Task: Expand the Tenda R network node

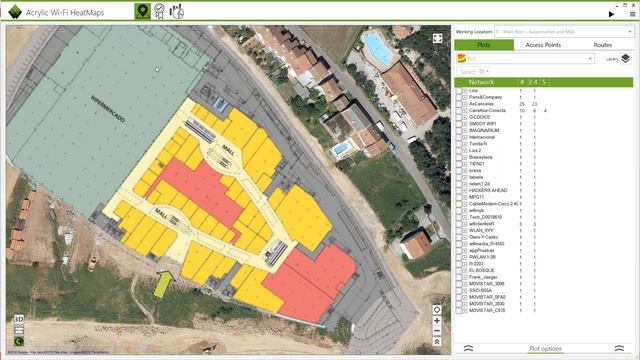Action: pos(465,144)
